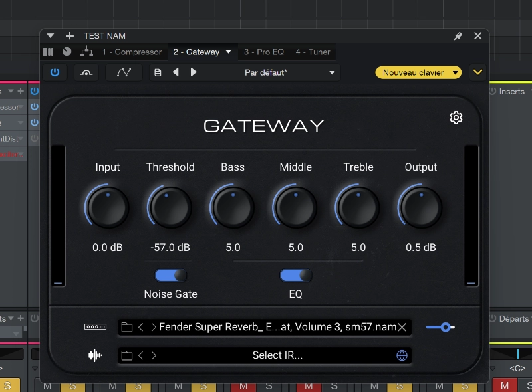This screenshot has height=392, width=532.
Task: Click the preset save/load page icon
Action: pos(158,72)
